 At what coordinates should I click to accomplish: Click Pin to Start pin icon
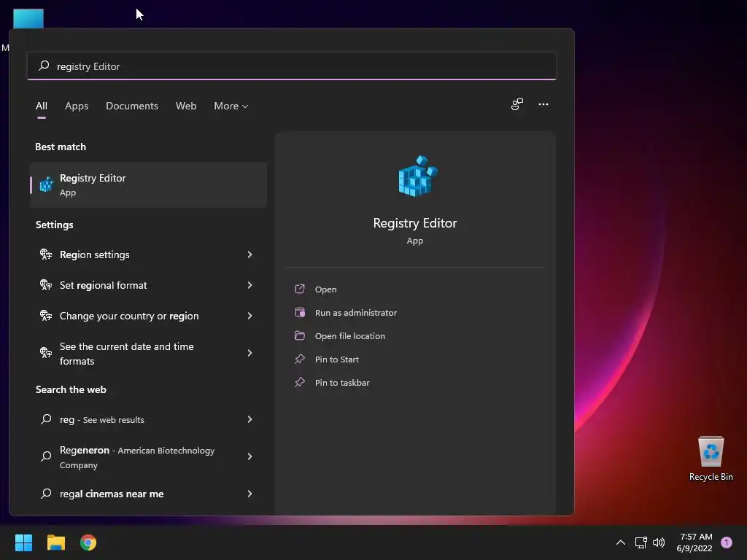[300, 359]
